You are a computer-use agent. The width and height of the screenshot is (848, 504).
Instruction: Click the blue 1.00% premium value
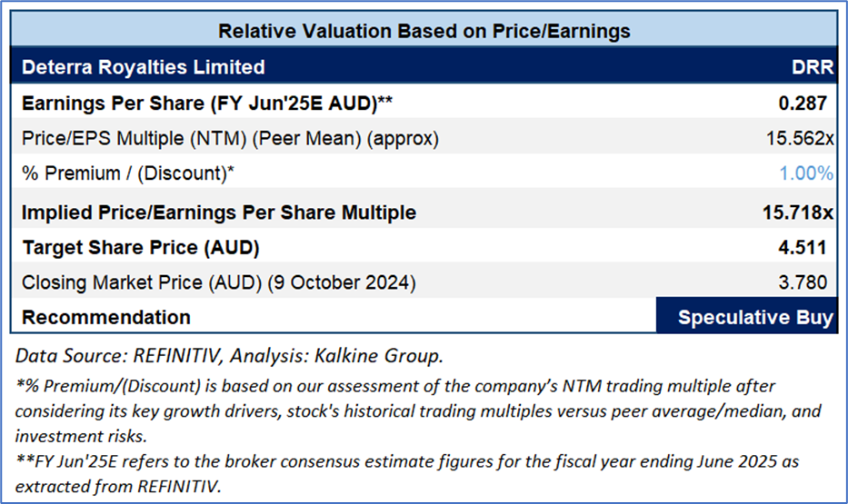(x=805, y=173)
